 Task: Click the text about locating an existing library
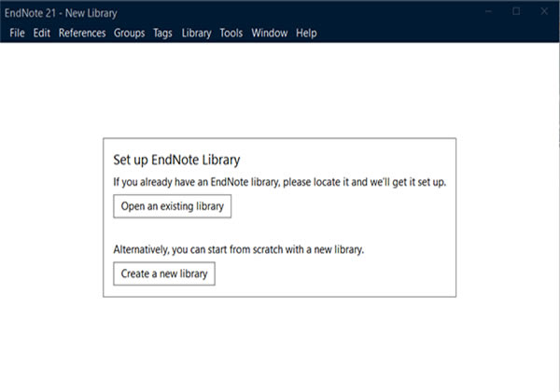[279, 181]
